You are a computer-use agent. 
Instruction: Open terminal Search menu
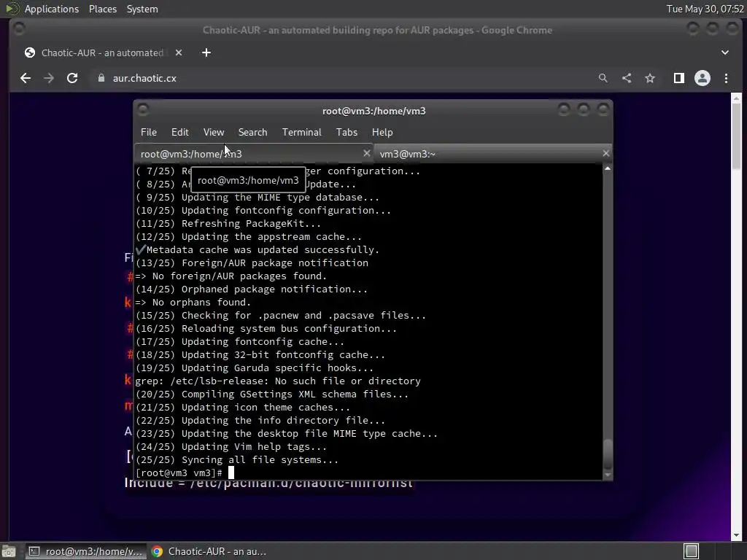pyautogui.click(x=252, y=132)
